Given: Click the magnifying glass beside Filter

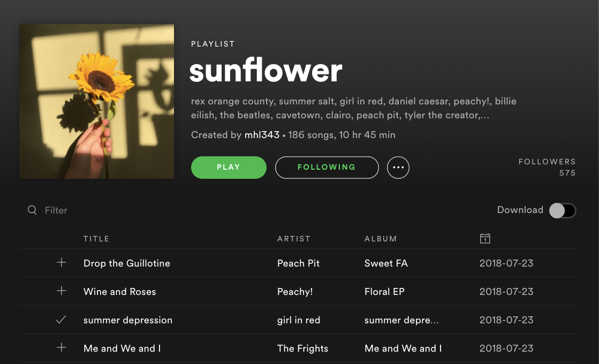Looking at the screenshot, I should point(32,210).
